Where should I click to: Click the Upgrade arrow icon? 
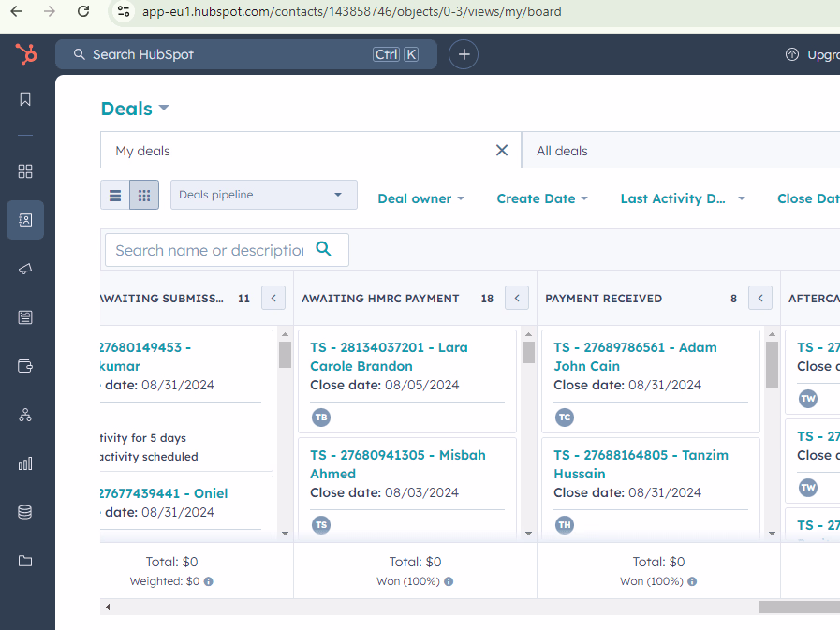coord(792,54)
